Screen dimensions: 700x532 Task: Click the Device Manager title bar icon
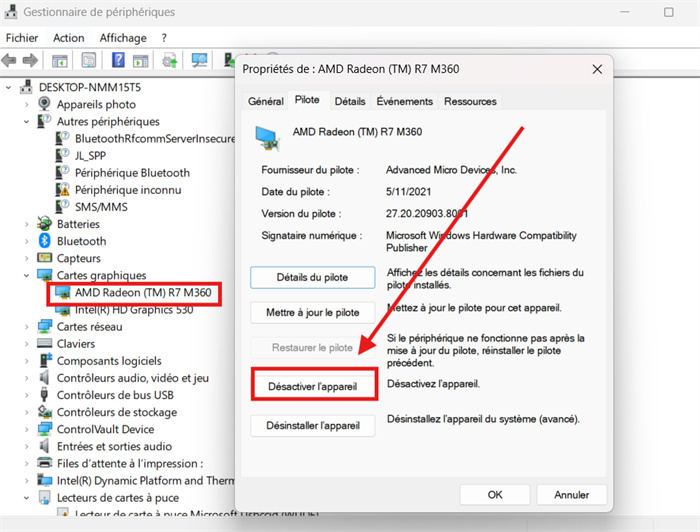(x=10, y=12)
